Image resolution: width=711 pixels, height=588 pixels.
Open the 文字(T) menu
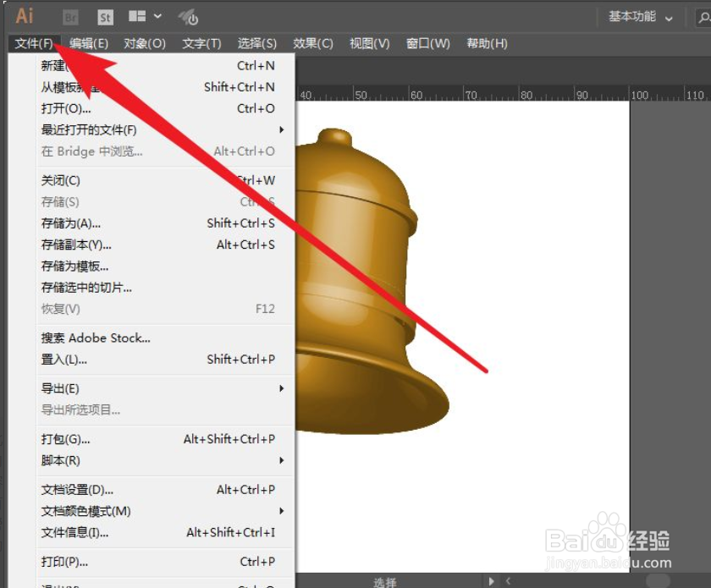pyautogui.click(x=201, y=43)
